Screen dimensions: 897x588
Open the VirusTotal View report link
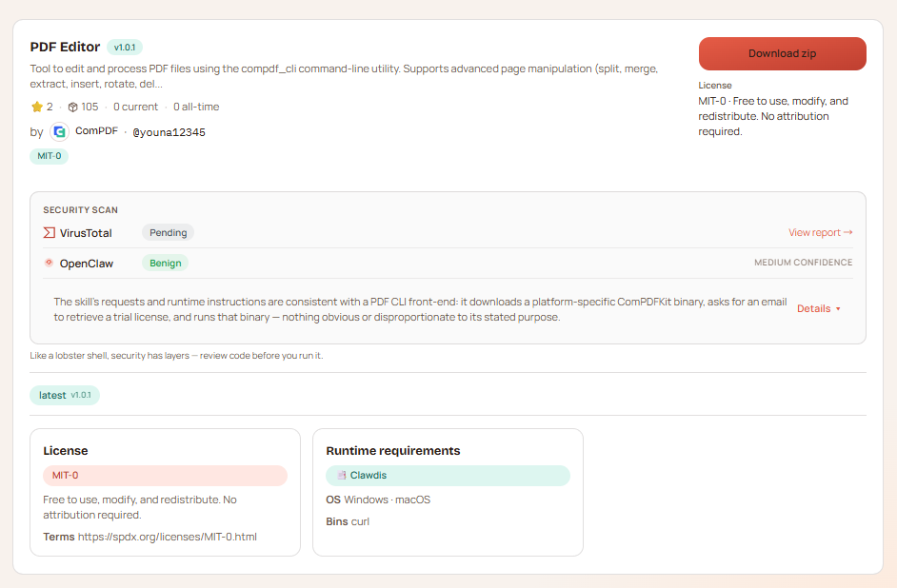820,232
